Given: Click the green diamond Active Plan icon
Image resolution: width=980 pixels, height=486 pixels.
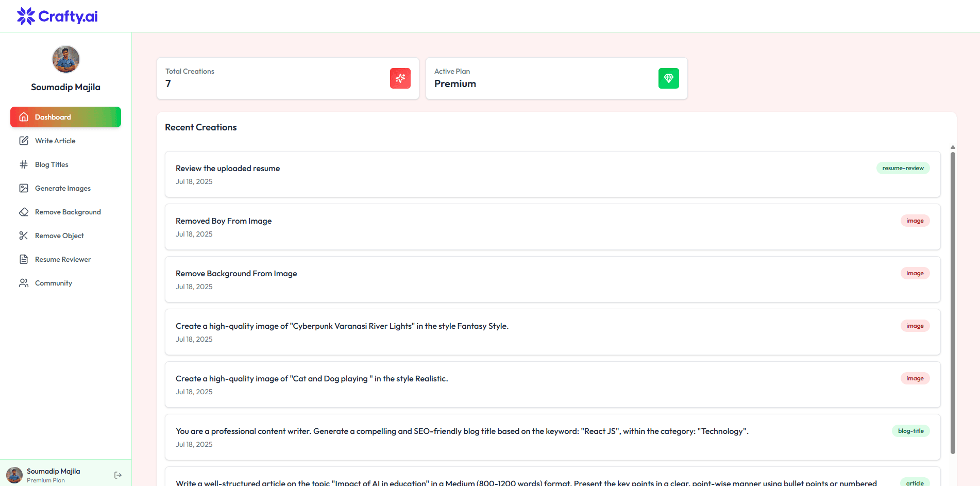Looking at the screenshot, I should pyautogui.click(x=669, y=78).
